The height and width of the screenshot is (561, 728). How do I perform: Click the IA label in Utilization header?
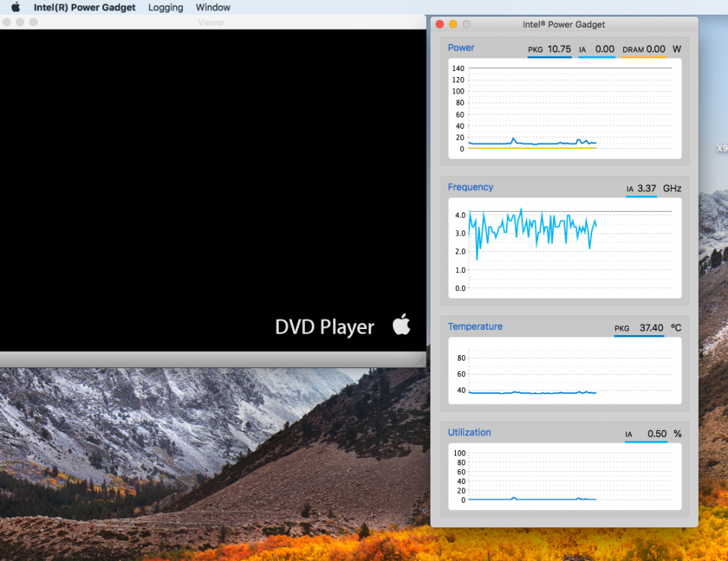tap(629, 435)
